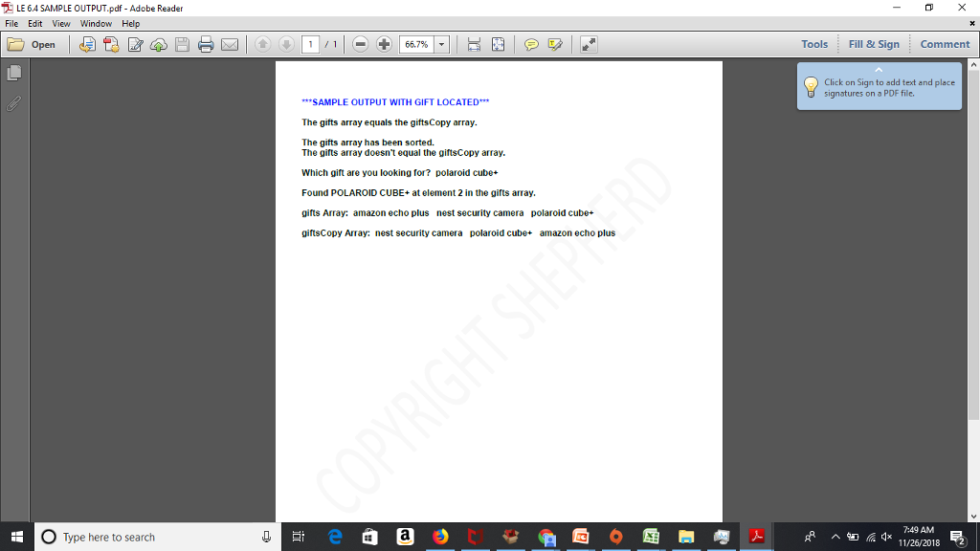
Task: Open Excel from the taskbar
Action: 652,537
